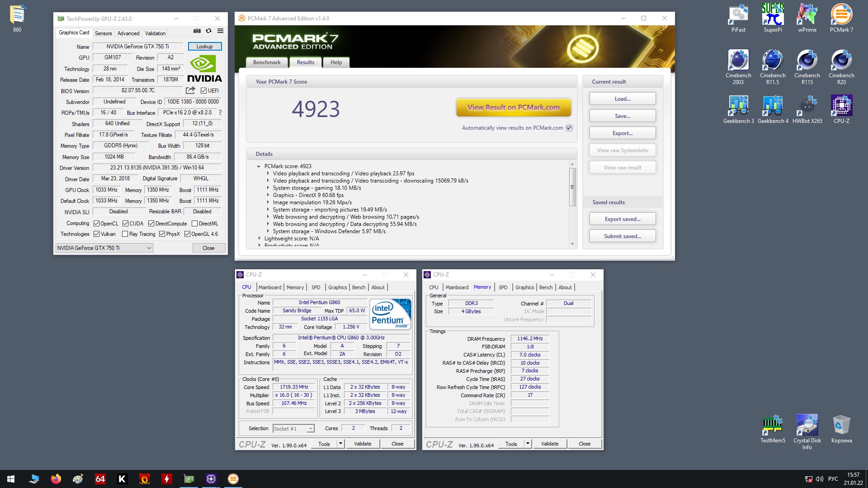Click Submit saved... button
The height and width of the screenshot is (488, 868).
tap(623, 236)
